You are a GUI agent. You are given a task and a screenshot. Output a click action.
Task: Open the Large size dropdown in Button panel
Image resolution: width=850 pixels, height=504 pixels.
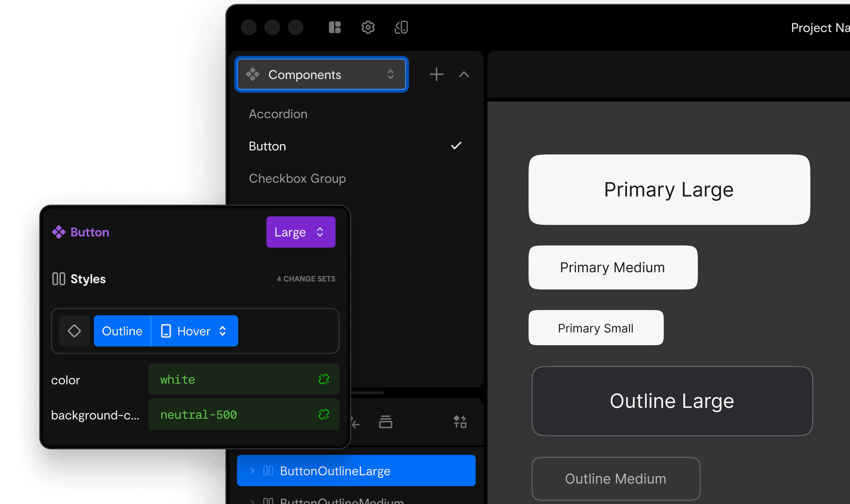tap(300, 232)
